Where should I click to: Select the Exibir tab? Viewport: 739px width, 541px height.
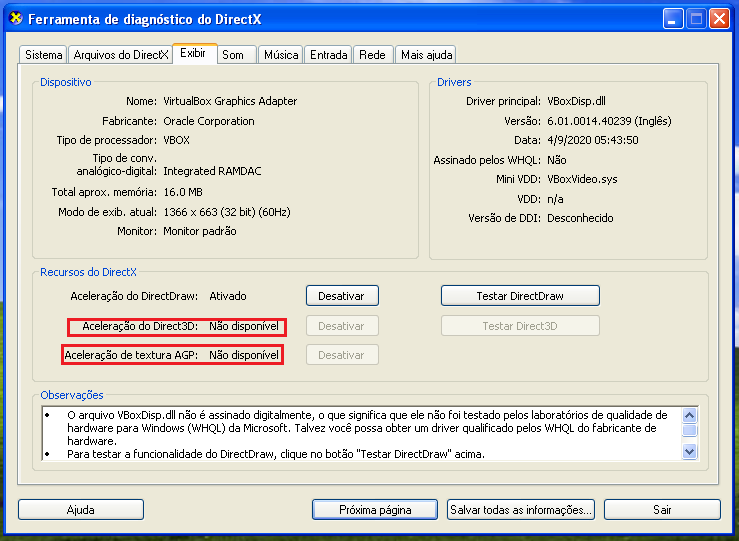pyautogui.click(x=194, y=53)
